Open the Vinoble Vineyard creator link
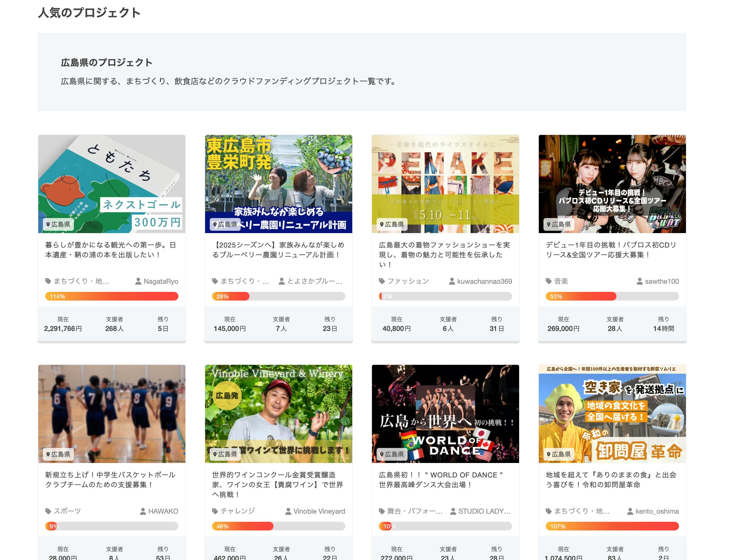 click(319, 511)
